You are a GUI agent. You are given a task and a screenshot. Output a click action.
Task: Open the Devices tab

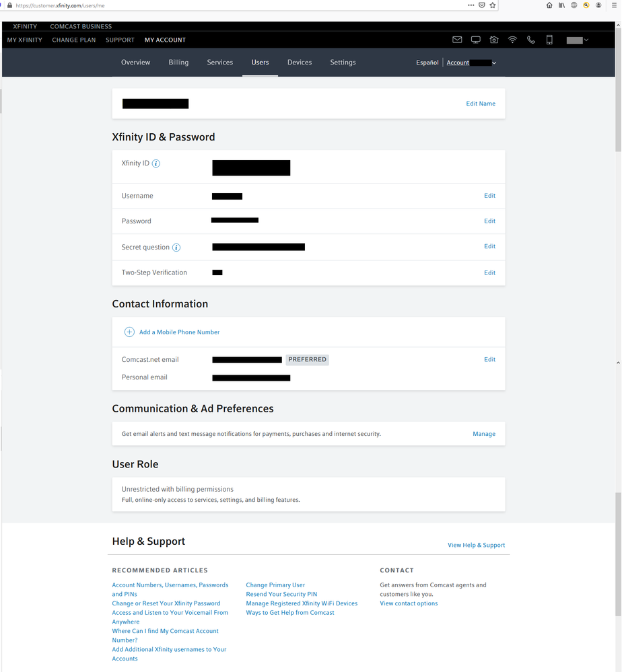click(x=300, y=63)
